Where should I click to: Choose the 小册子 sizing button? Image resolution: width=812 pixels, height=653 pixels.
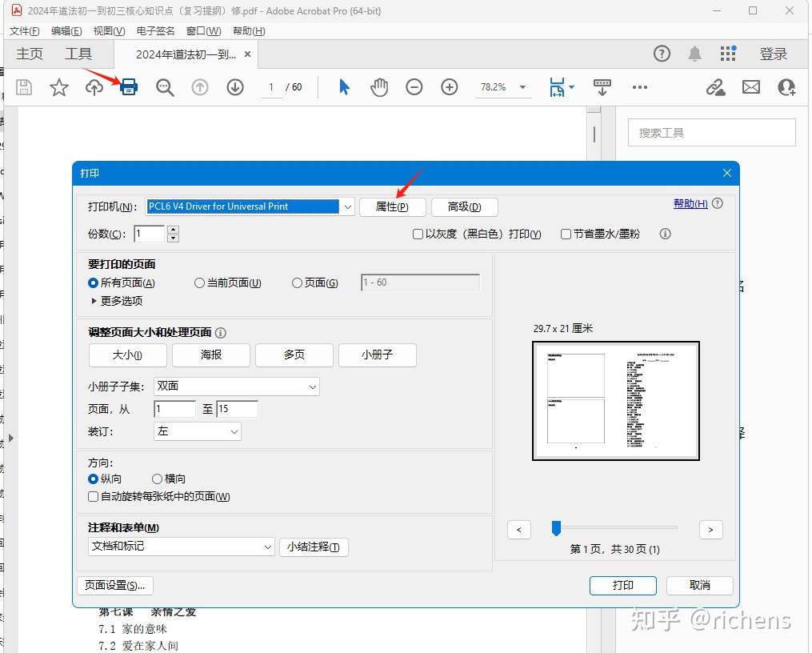click(378, 355)
